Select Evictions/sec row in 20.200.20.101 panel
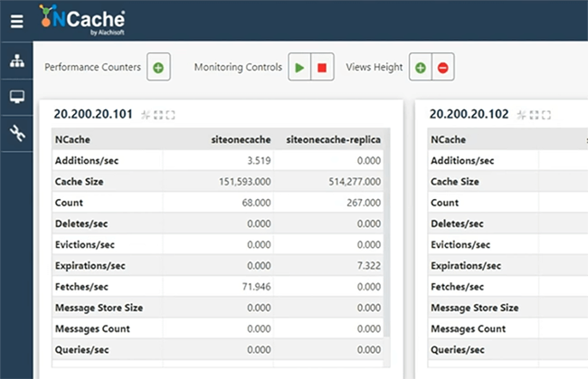 (218, 244)
